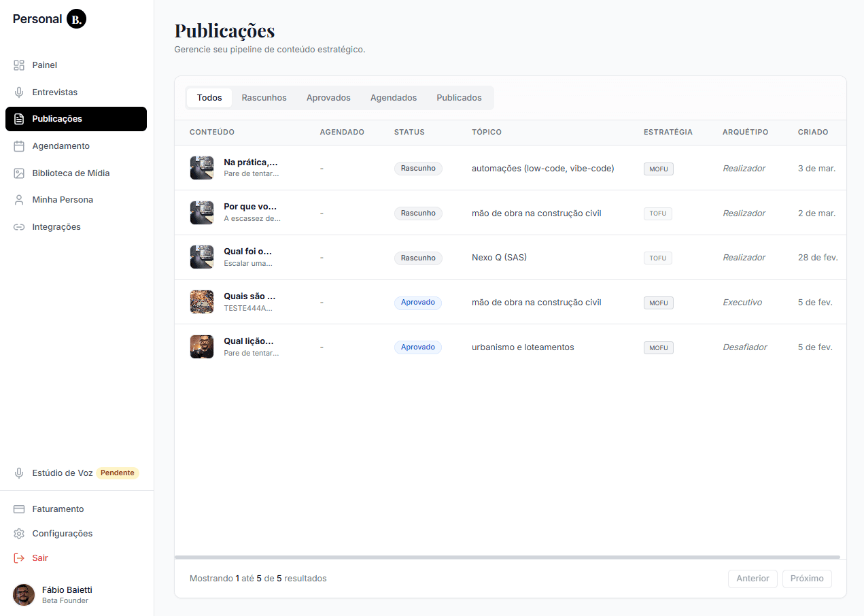
Task: Click the Fábio Baietti profile avatar
Action: coord(24,595)
